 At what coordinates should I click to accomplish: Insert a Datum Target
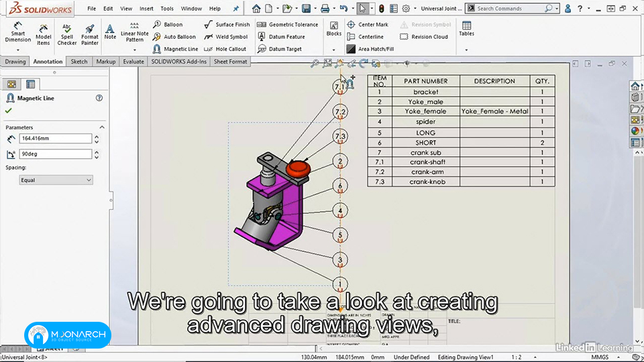click(279, 49)
